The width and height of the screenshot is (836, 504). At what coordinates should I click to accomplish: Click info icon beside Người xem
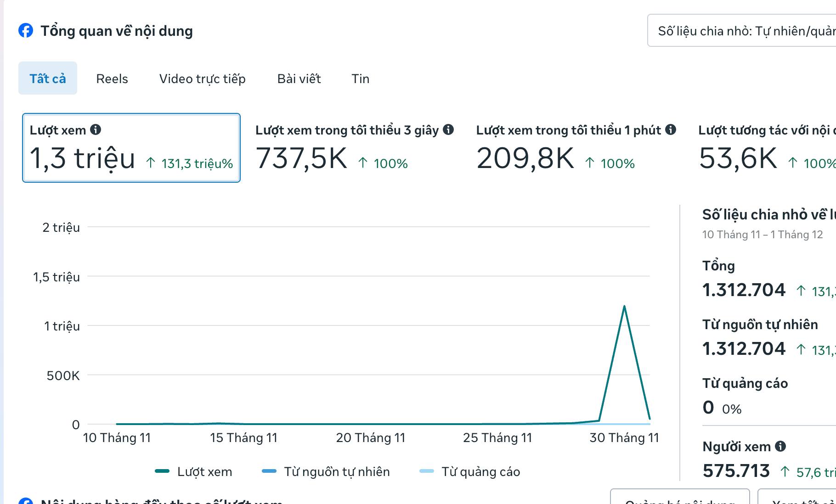(780, 446)
